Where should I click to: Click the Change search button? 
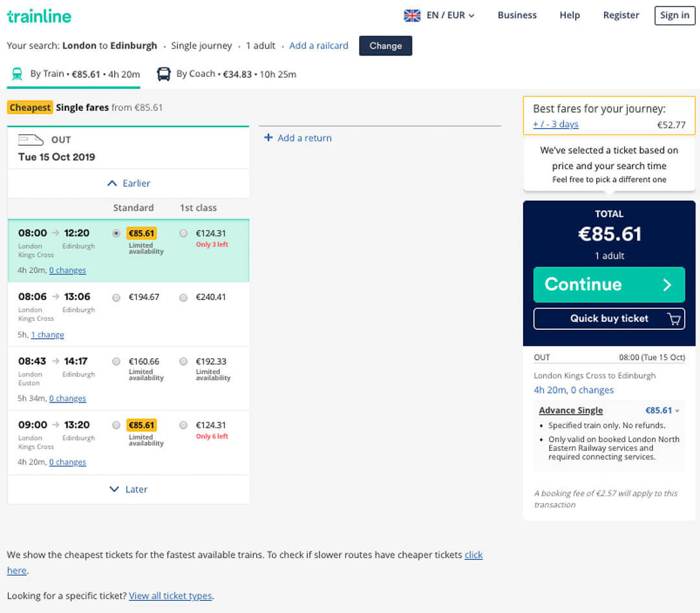click(x=385, y=46)
